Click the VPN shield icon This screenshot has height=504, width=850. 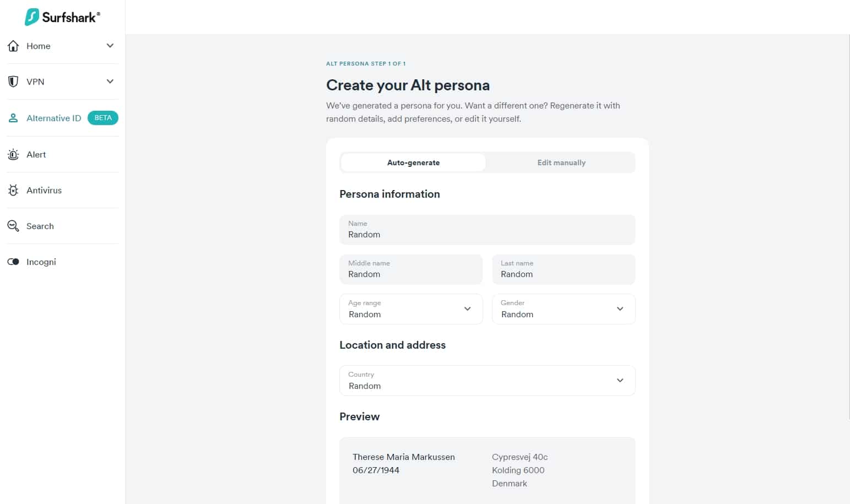tap(13, 82)
